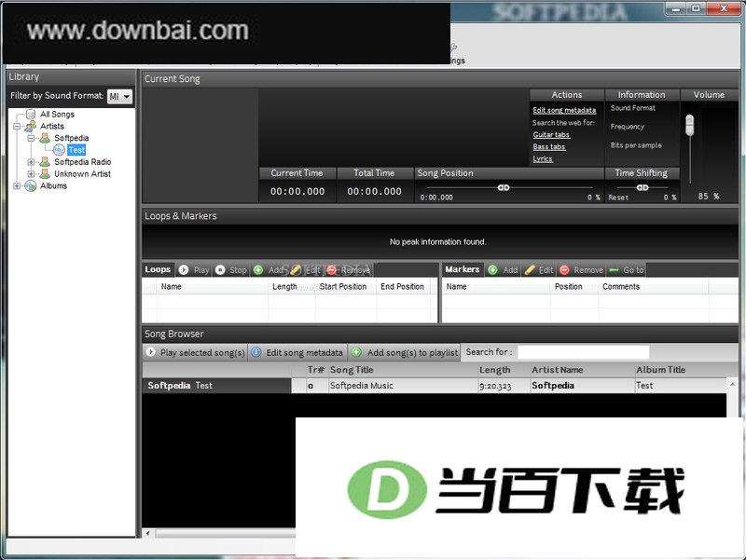
Task: Open Edit song metadata link in Actions
Action: [564, 110]
